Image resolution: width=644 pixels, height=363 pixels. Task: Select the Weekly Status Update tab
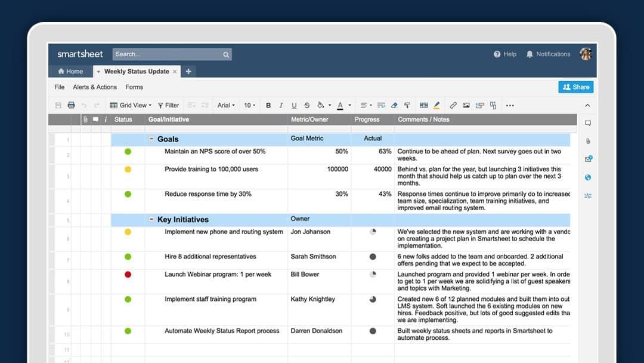[137, 72]
